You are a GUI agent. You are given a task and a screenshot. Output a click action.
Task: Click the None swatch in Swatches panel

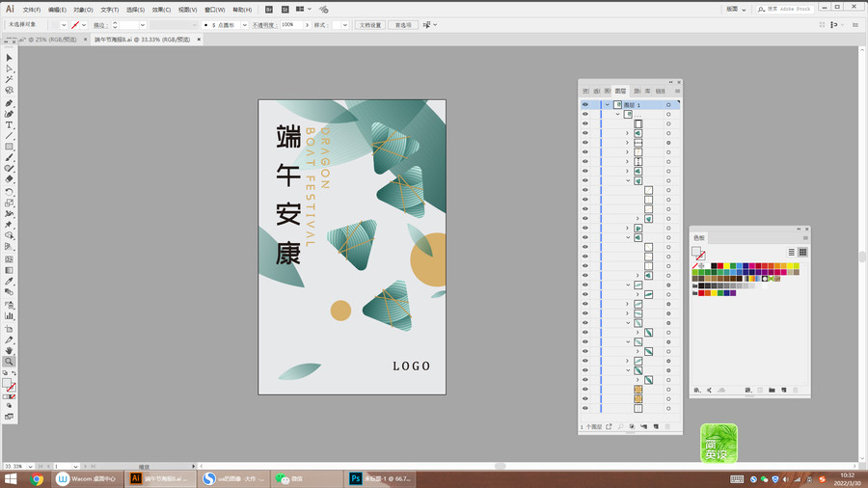(694, 266)
